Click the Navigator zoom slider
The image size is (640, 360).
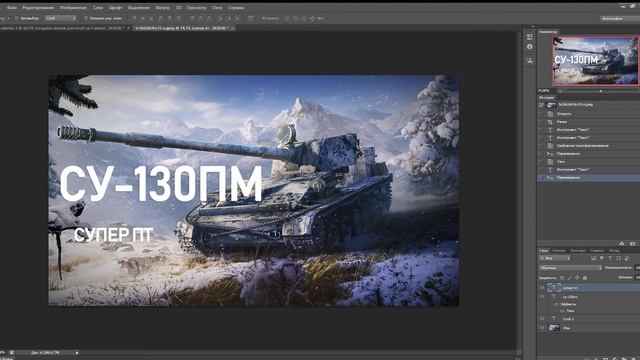[x=600, y=91]
